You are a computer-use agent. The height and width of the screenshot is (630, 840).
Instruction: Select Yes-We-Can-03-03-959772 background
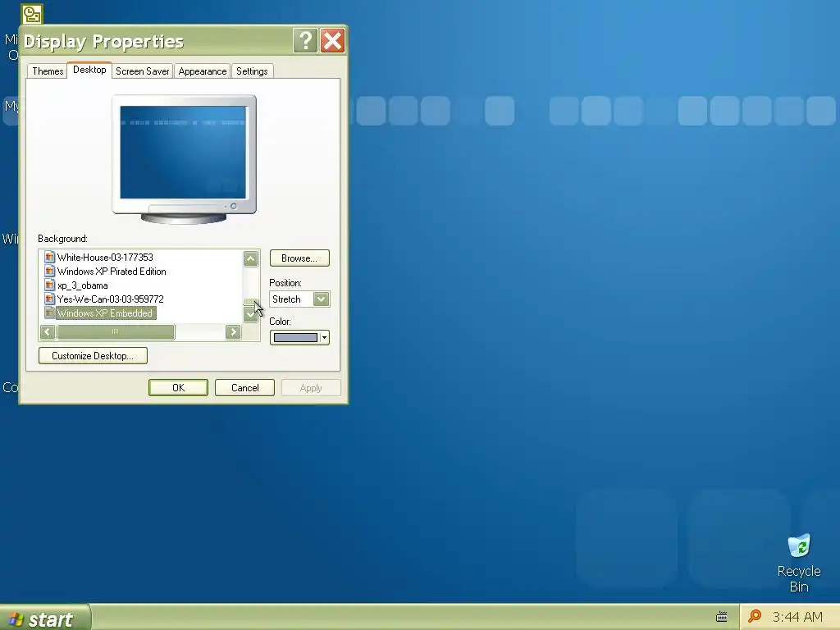111,299
